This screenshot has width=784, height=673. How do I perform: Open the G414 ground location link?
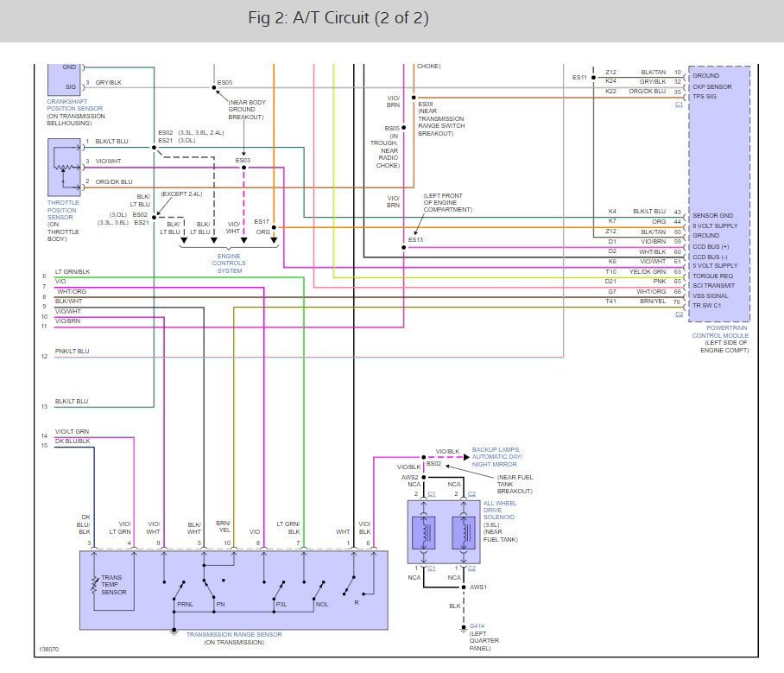point(477,626)
